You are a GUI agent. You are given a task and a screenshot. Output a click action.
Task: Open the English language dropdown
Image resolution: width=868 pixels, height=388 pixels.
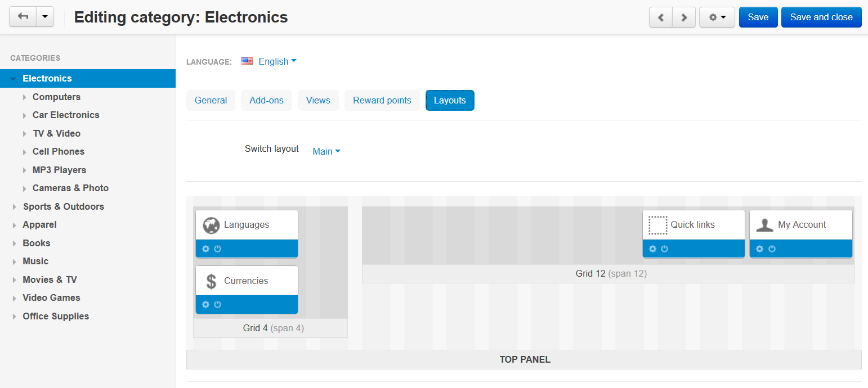point(278,61)
